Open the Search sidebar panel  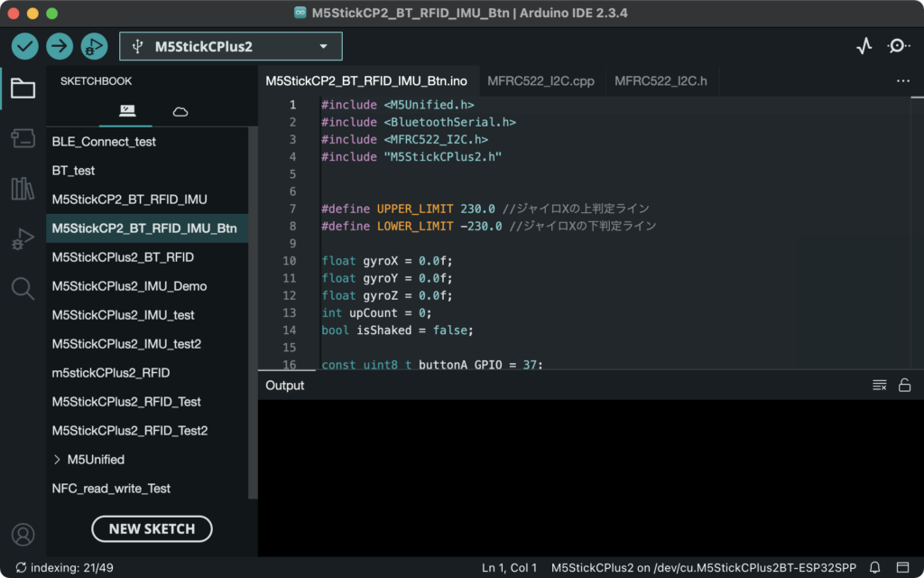[23, 288]
